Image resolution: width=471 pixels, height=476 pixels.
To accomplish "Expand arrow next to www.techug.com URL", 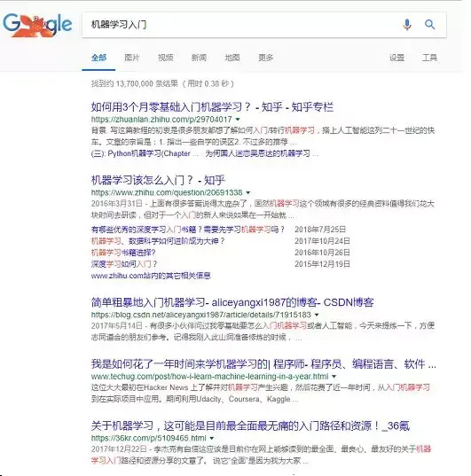I will 334,377.
